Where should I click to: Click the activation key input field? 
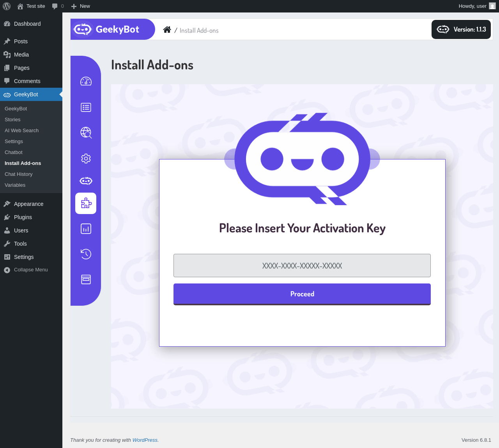(x=302, y=266)
